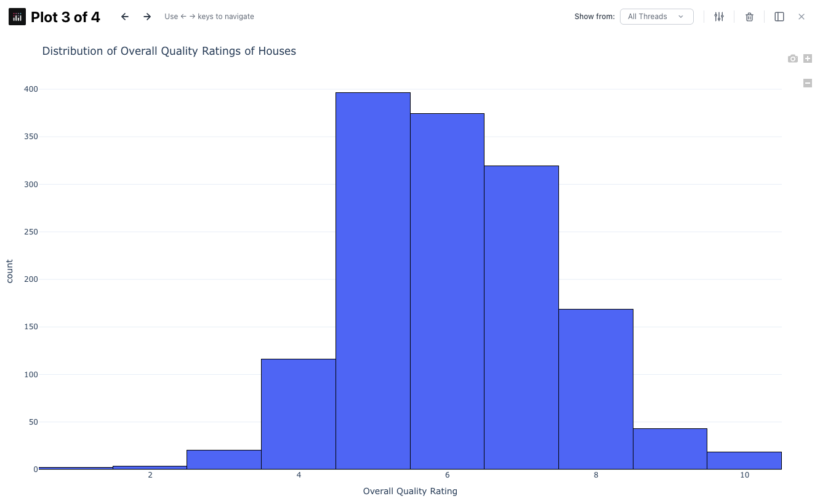This screenshot has height=504, width=820.
Task: Click the histogram bar at rating 10
Action: point(744,459)
